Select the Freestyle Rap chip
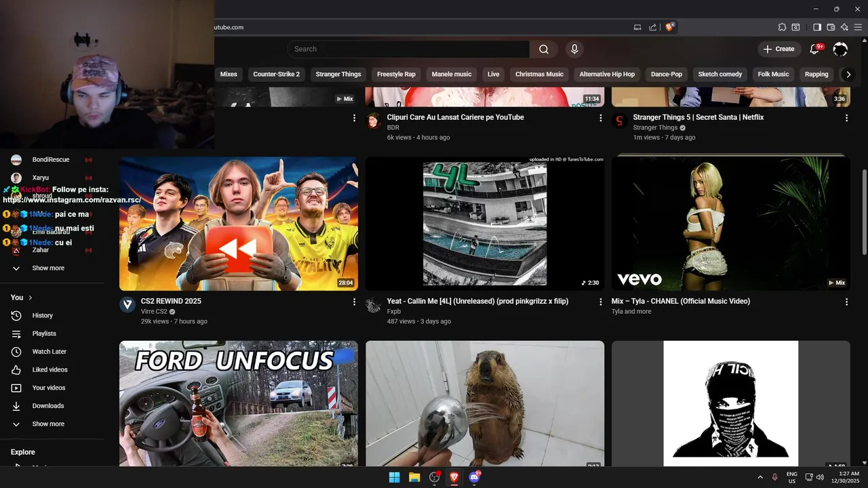 396,75
